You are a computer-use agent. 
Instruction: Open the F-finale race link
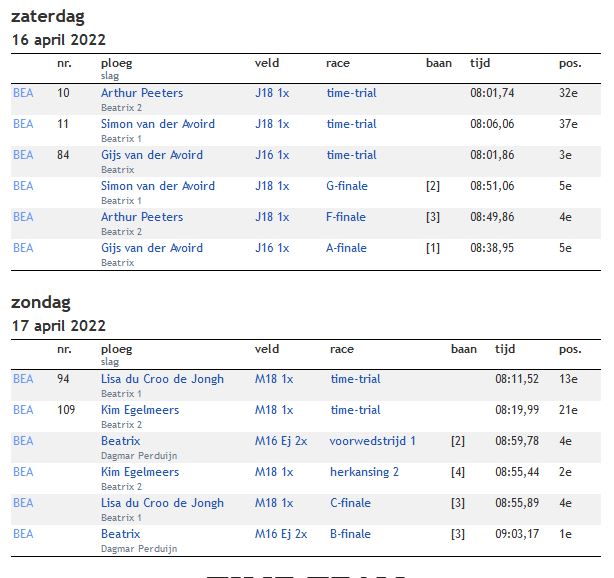346,217
